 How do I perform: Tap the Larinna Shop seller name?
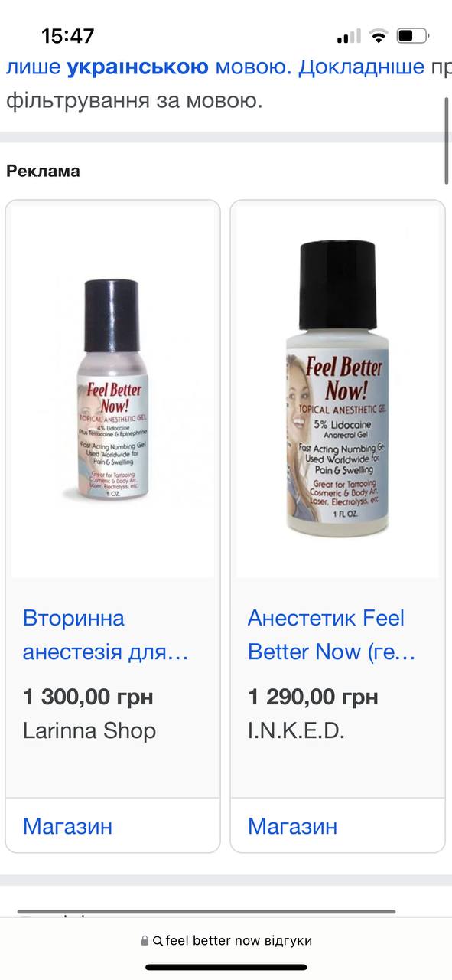[89, 730]
